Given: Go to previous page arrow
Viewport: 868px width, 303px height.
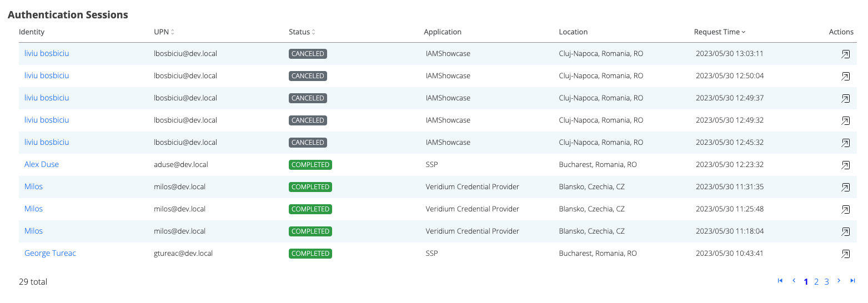Looking at the screenshot, I should coord(794,281).
